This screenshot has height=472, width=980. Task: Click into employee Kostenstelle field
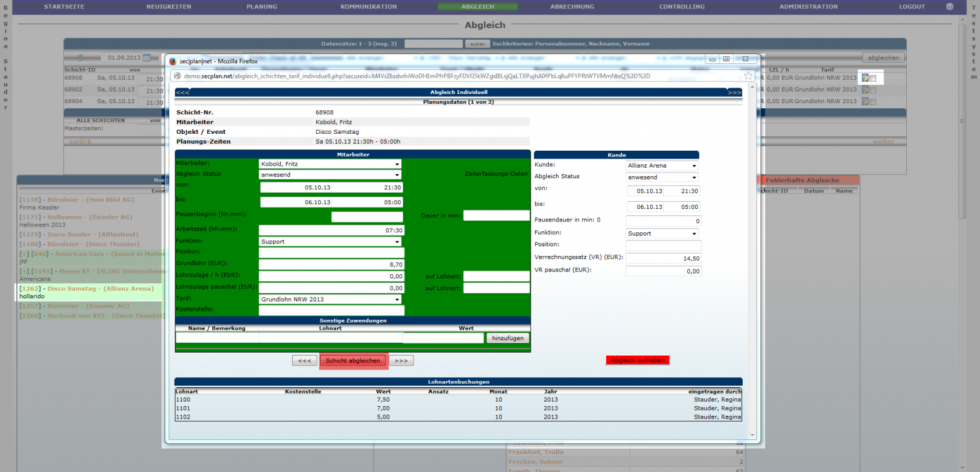331,311
